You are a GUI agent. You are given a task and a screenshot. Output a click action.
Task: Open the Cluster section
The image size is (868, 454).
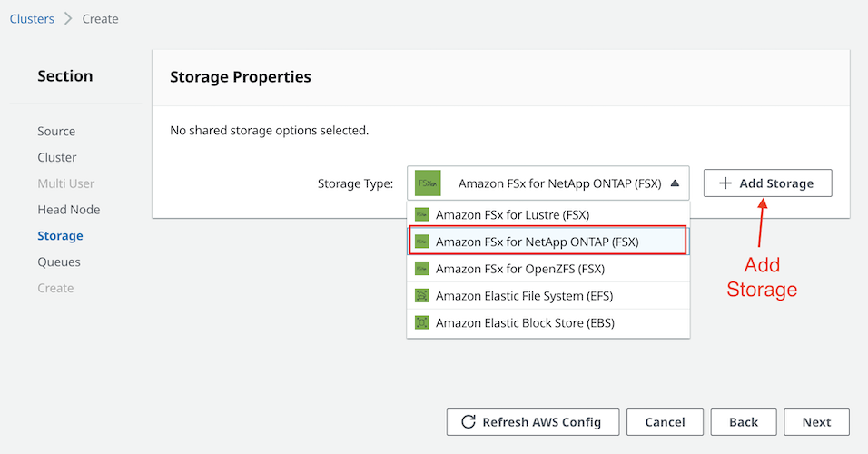pos(57,157)
